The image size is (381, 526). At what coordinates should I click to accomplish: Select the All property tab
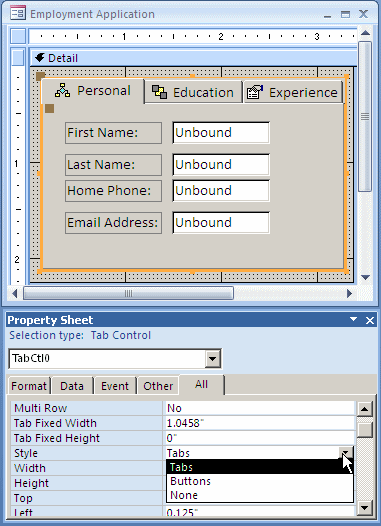202,384
